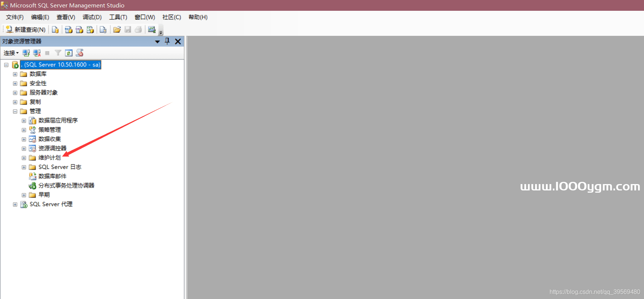Expand the 复制 folder node
644x299 pixels.
[15, 102]
